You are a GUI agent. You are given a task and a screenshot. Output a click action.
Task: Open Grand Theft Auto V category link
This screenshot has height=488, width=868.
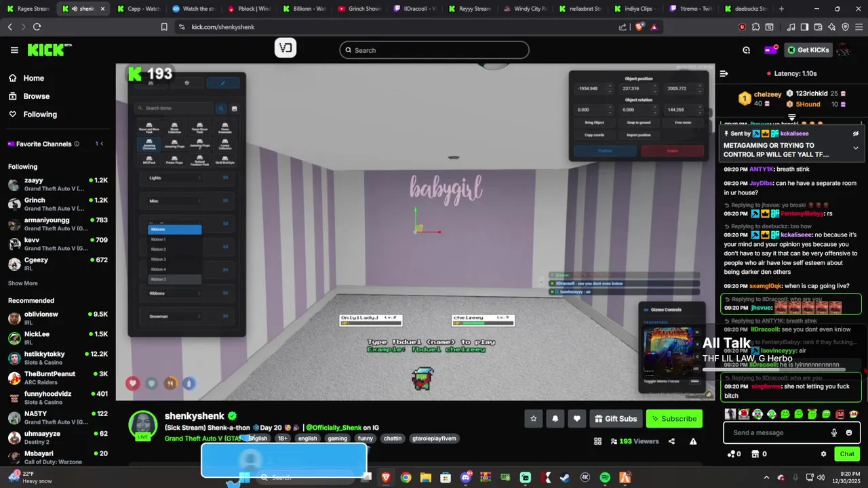coord(203,439)
